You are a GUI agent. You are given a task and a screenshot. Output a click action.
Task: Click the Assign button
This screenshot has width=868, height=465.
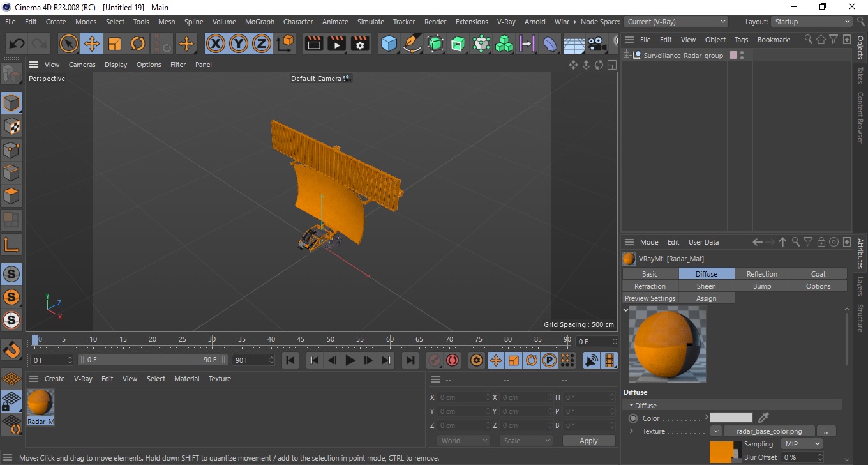[706, 298]
